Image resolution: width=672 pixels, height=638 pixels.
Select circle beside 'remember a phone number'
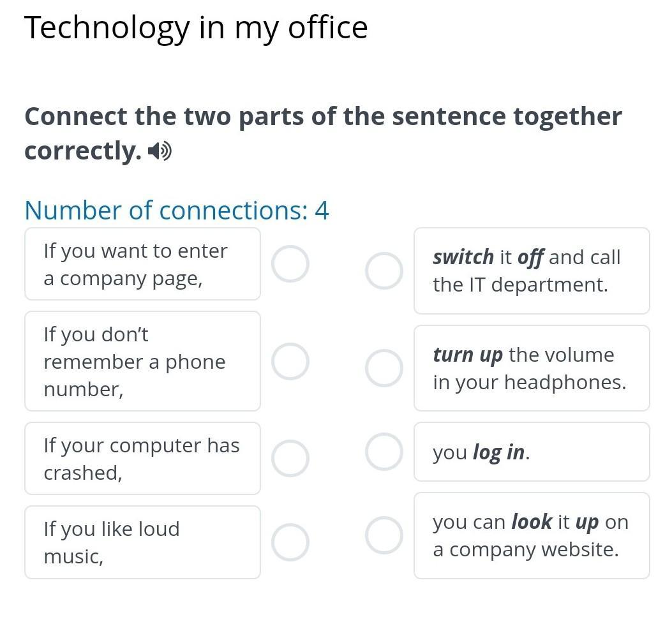pos(290,361)
